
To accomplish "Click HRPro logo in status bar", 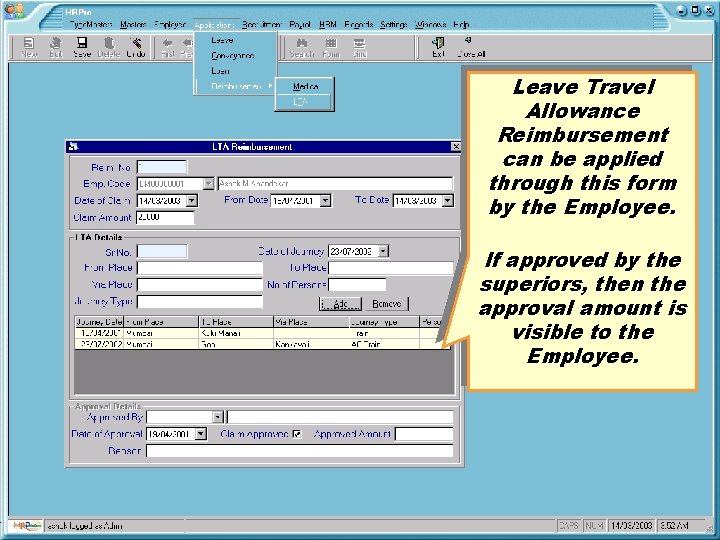I will [27, 525].
